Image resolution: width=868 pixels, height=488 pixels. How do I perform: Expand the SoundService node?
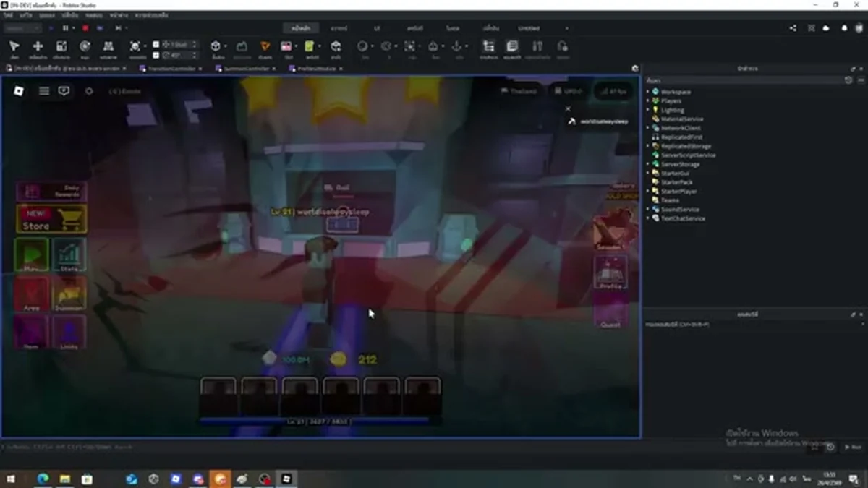(648, 210)
